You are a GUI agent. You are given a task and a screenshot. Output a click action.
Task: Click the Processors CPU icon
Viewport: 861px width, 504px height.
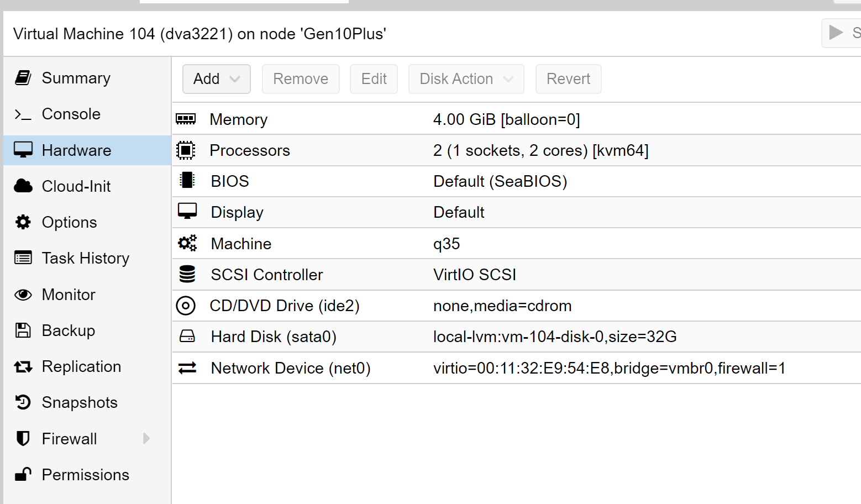click(x=186, y=149)
